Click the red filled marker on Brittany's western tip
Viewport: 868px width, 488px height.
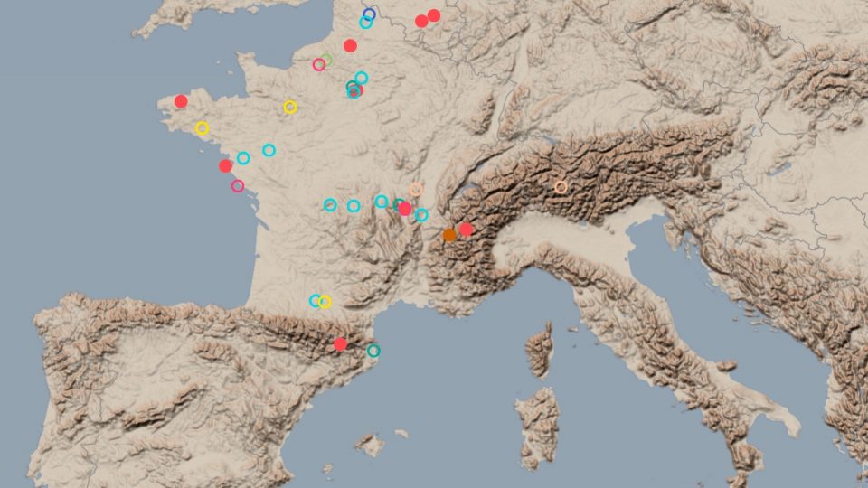[x=181, y=101]
